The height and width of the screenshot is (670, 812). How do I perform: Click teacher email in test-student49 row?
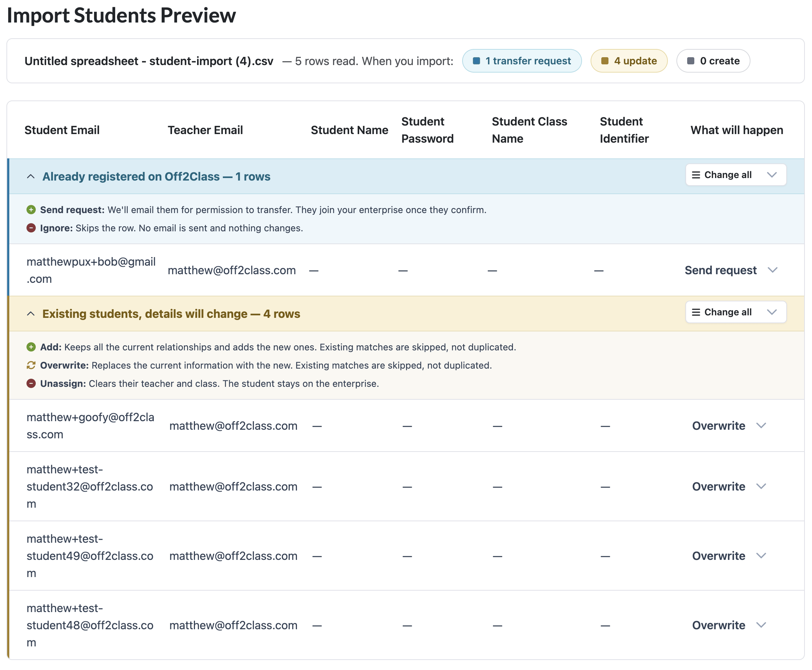point(233,556)
